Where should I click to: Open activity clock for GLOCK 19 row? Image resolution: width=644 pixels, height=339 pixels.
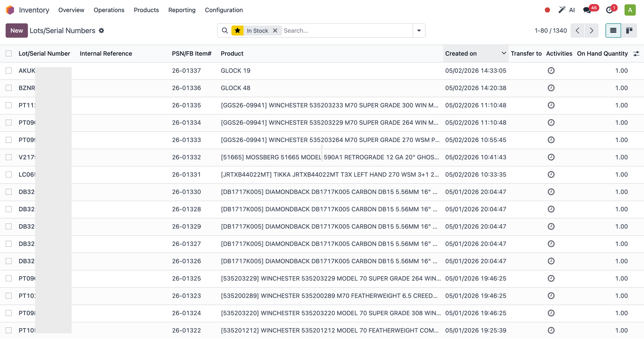point(551,70)
